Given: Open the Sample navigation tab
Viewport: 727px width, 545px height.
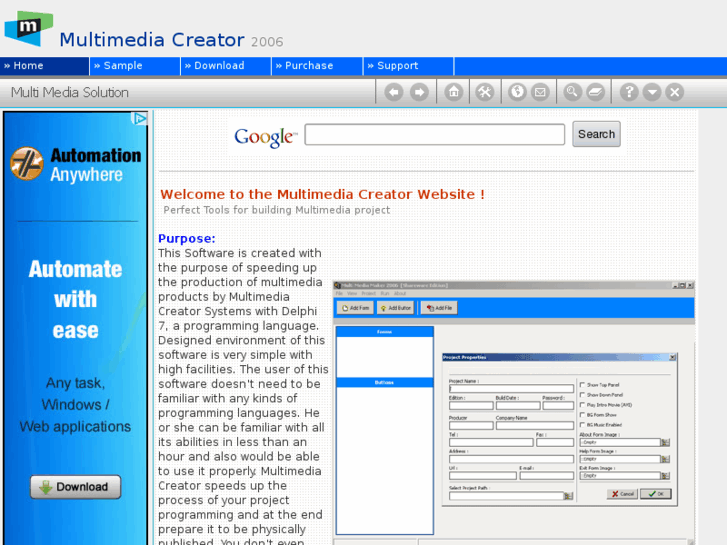Looking at the screenshot, I should click(x=135, y=66).
